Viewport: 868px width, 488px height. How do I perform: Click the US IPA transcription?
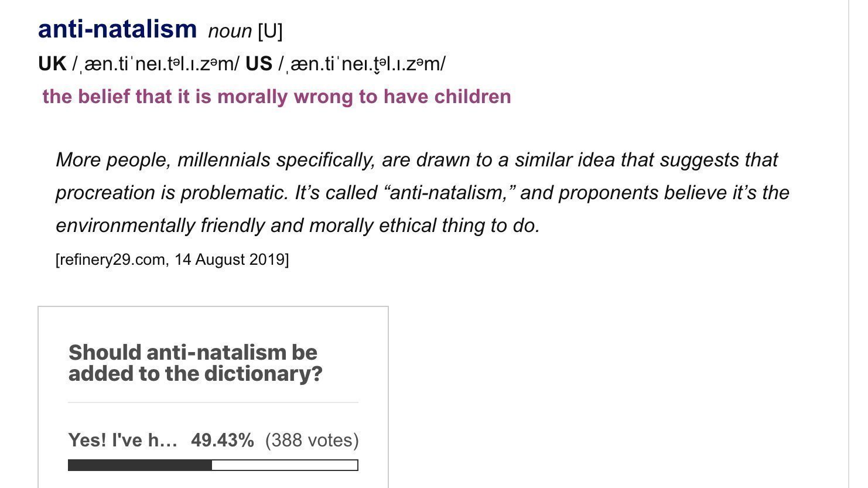(363, 64)
